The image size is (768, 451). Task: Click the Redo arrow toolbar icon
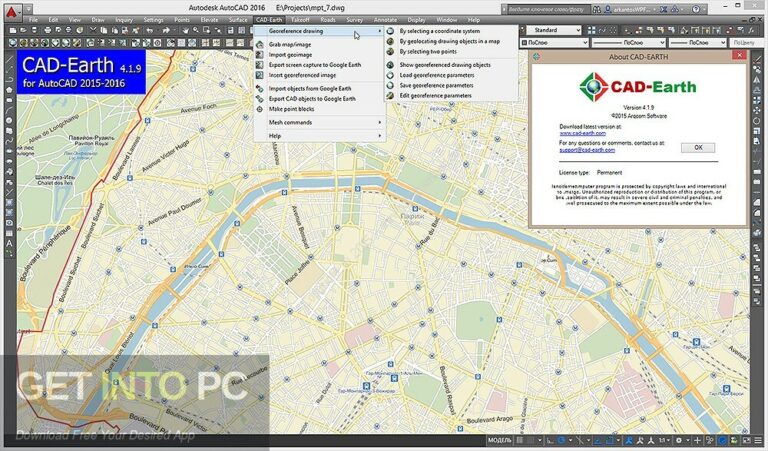166,30
